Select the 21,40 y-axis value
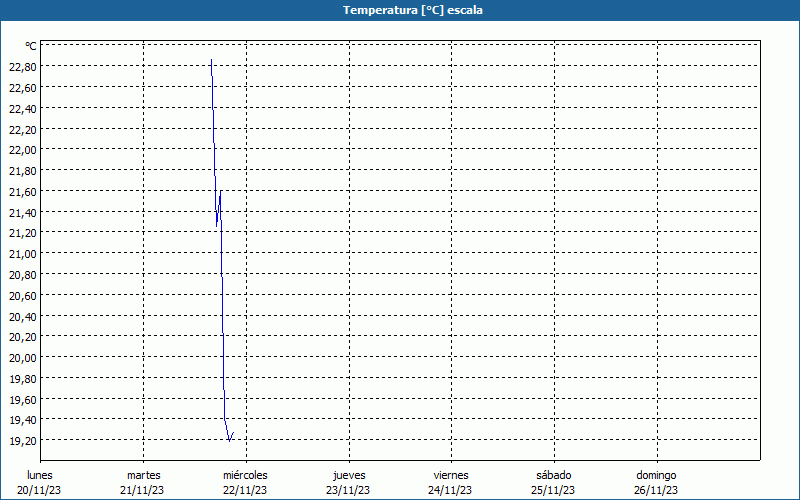The width and height of the screenshot is (800, 500). 23,213
